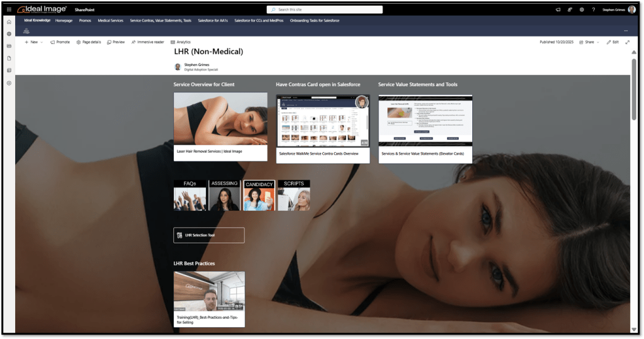
Task: Open the CANDIDACY image tile
Action: pyautogui.click(x=259, y=195)
